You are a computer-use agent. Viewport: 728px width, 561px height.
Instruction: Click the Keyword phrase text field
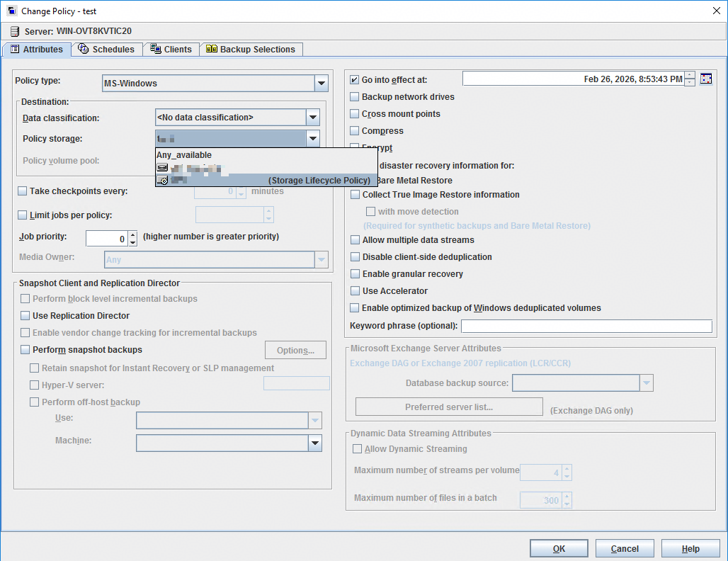click(x=586, y=327)
